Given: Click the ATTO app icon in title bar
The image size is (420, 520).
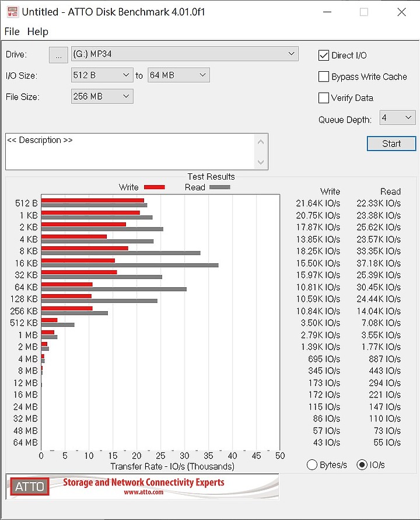Looking at the screenshot, I should click(12, 12).
